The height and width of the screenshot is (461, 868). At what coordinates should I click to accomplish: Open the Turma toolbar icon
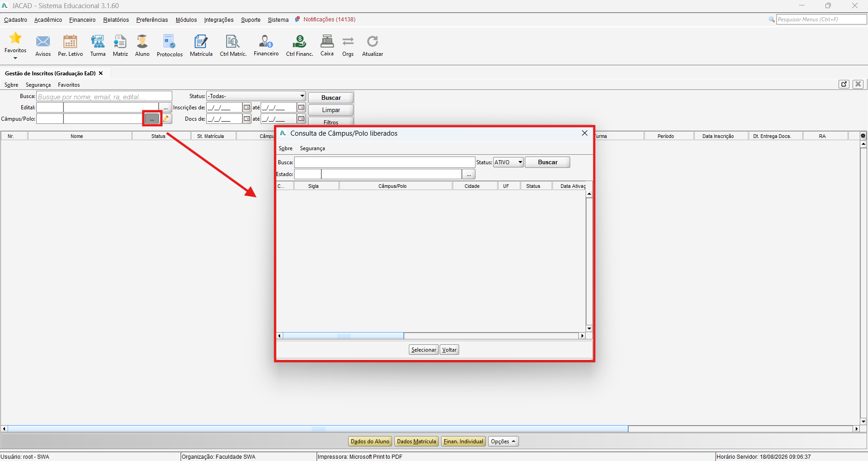click(x=98, y=42)
